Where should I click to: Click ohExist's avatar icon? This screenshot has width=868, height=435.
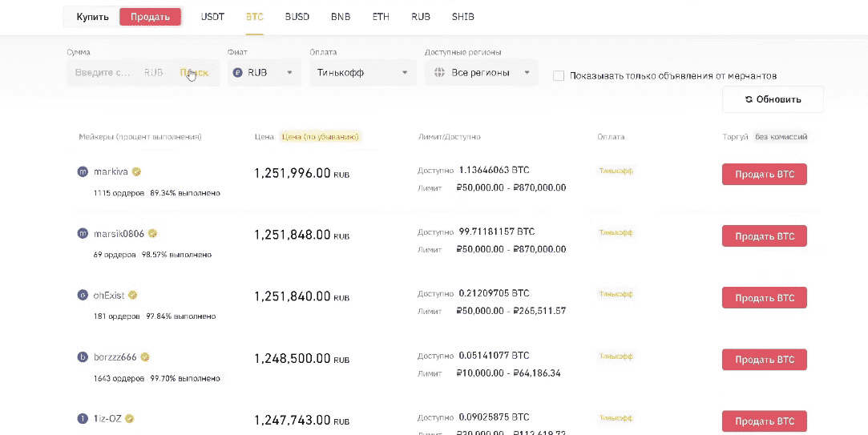point(83,296)
